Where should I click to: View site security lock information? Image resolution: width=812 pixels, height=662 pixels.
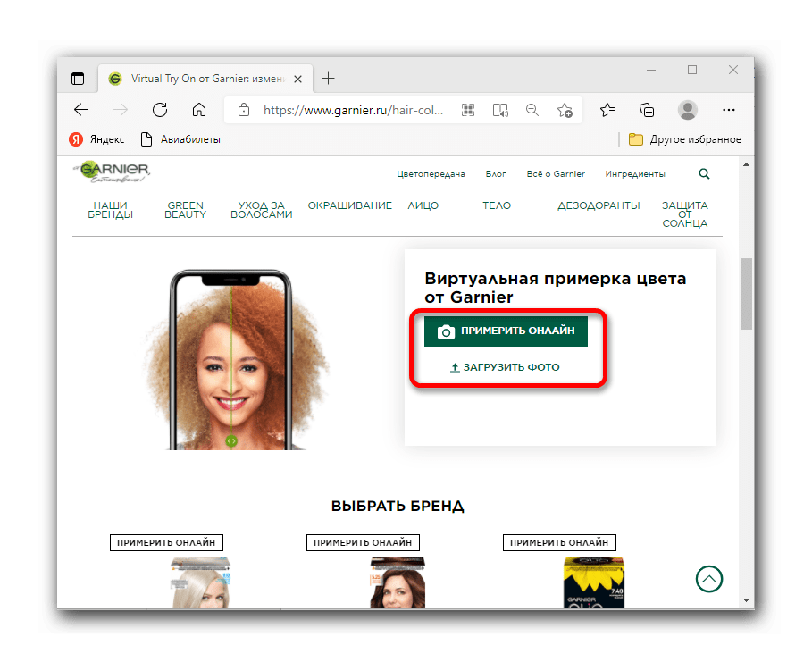pos(244,110)
